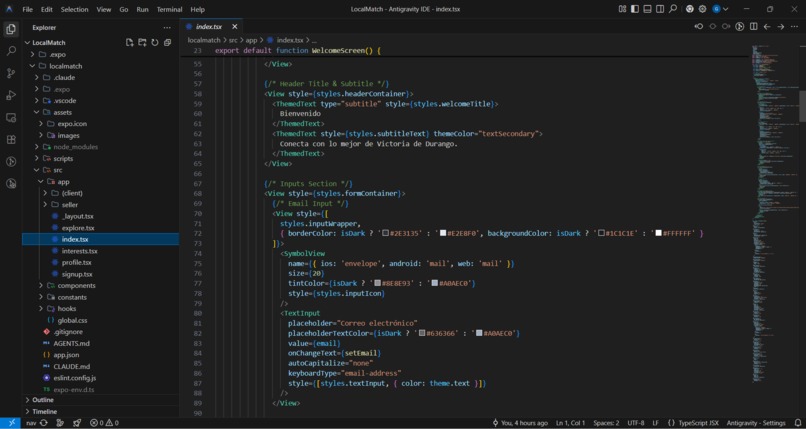Viewport: 806px width, 429px height.
Task: Collapse all folders in Explorer
Action: pyautogui.click(x=168, y=43)
